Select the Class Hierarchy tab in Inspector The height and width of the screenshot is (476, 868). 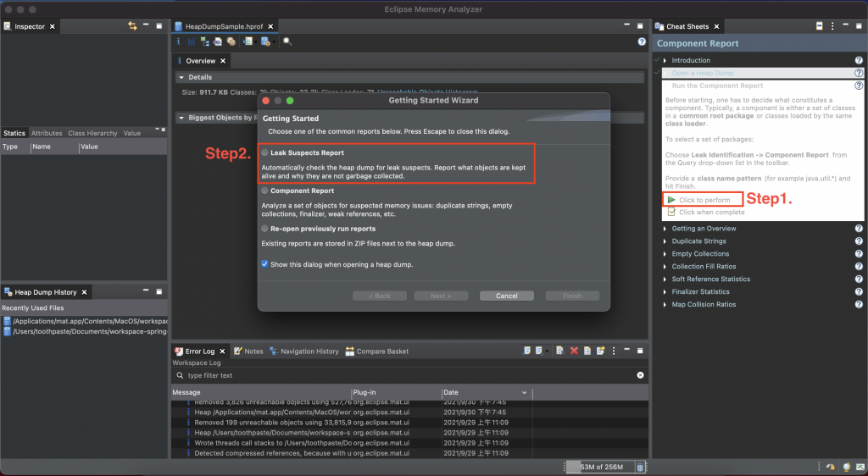92,133
